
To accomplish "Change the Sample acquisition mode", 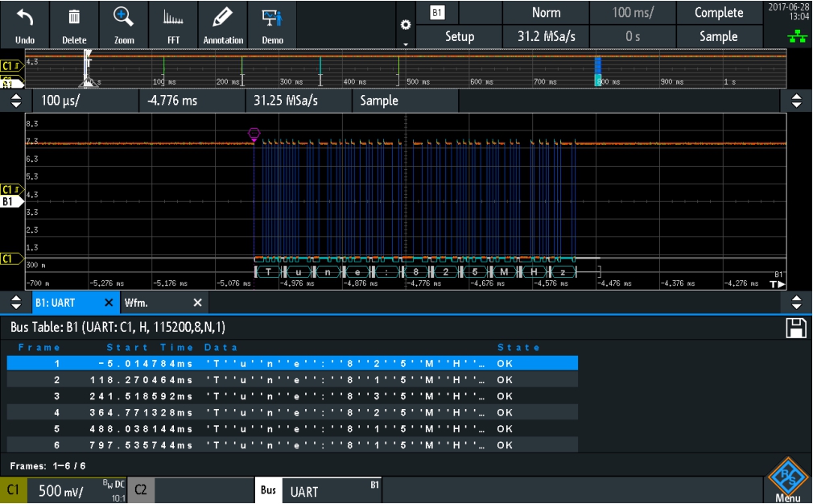I will point(719,36).
